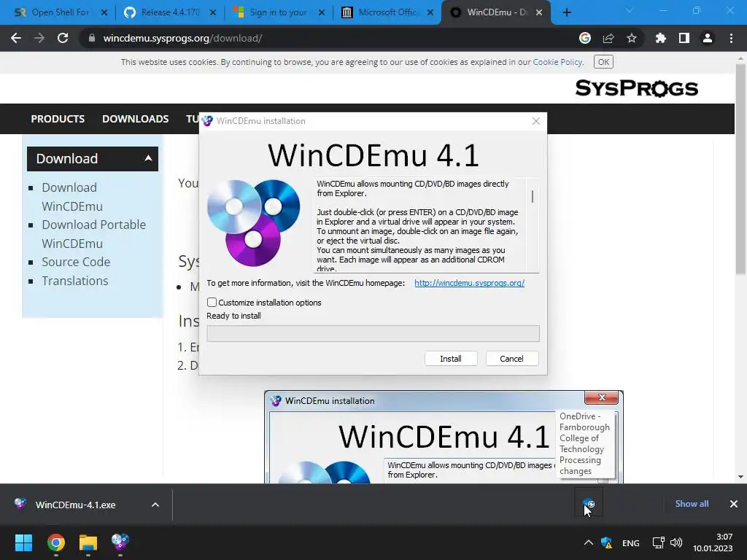This screenshot has height=560, width=747.
Task: Open the volume tray icon
Action: (676, 542)
